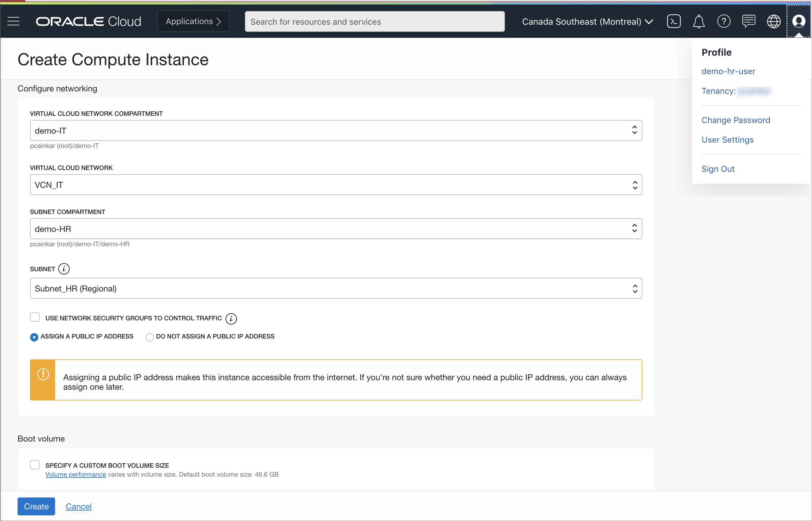Click the notifications bell icon
812x521 pixels.
(698, 21)
